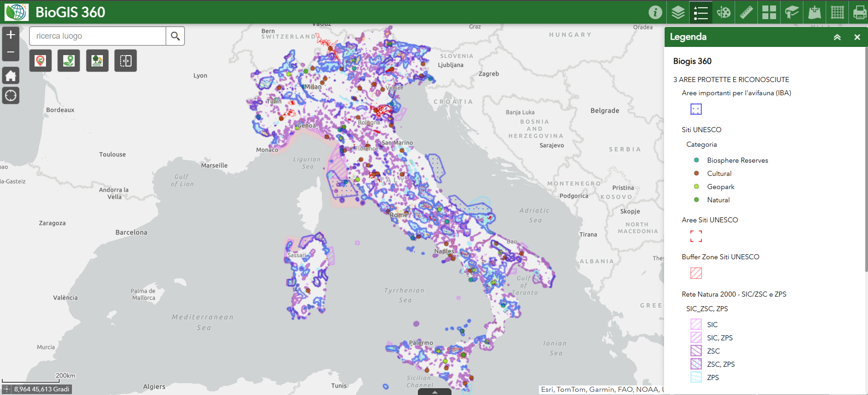
Task: Open the info (About) widget
Action: [655, 12]
